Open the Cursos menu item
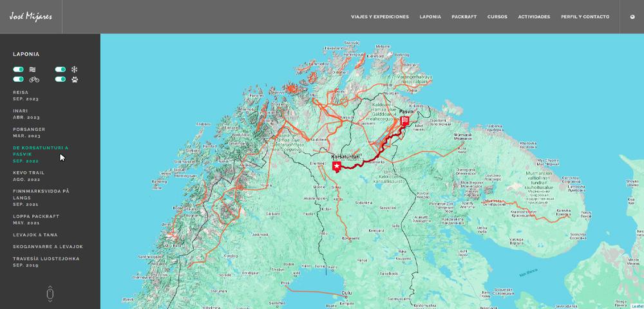Viewport: 644px width, 309px height. (x=497, y=17)
